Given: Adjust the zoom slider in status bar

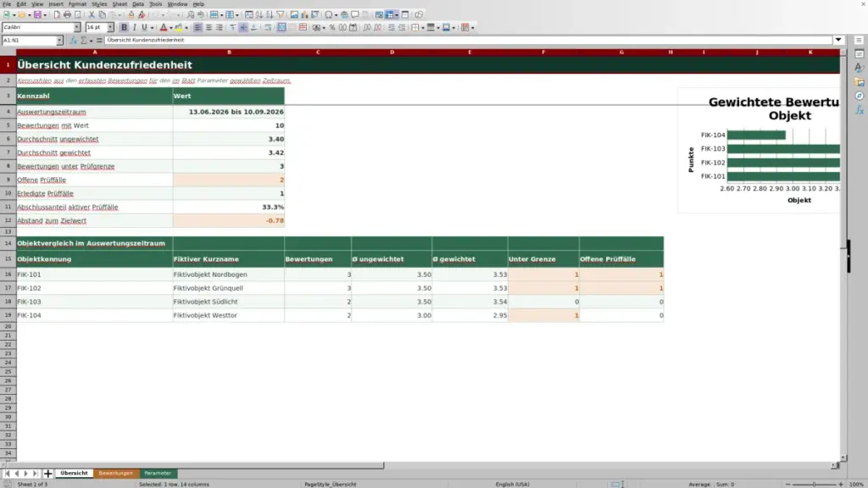Looking at the screenshot, I should (815, 484).
